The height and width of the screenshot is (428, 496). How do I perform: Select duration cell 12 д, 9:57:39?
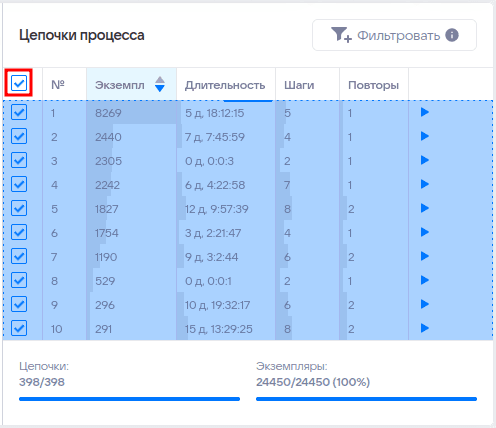tap(217, 209)
